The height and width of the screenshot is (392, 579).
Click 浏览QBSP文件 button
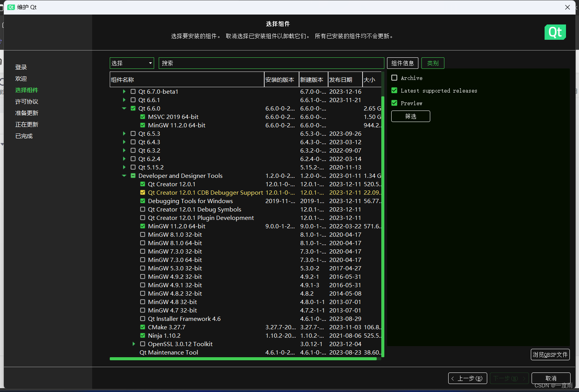(550, 355)
